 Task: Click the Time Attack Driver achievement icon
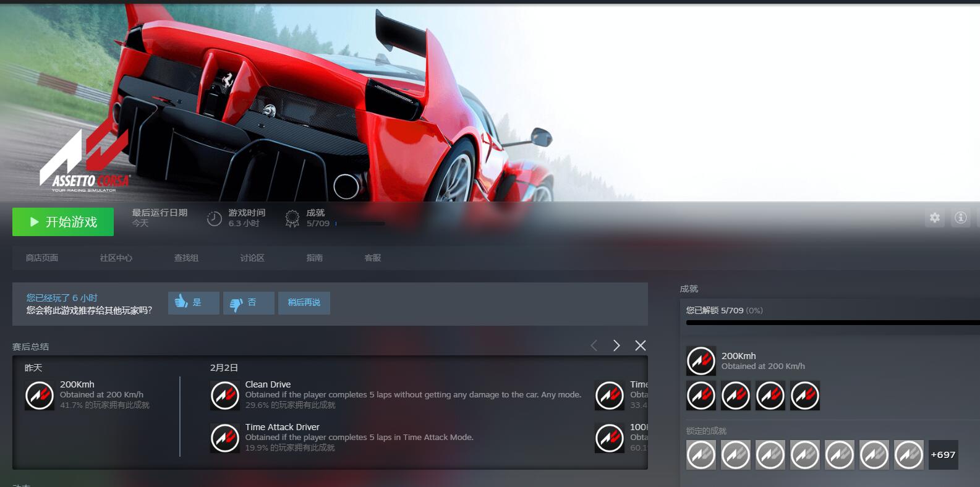[225, 438]
